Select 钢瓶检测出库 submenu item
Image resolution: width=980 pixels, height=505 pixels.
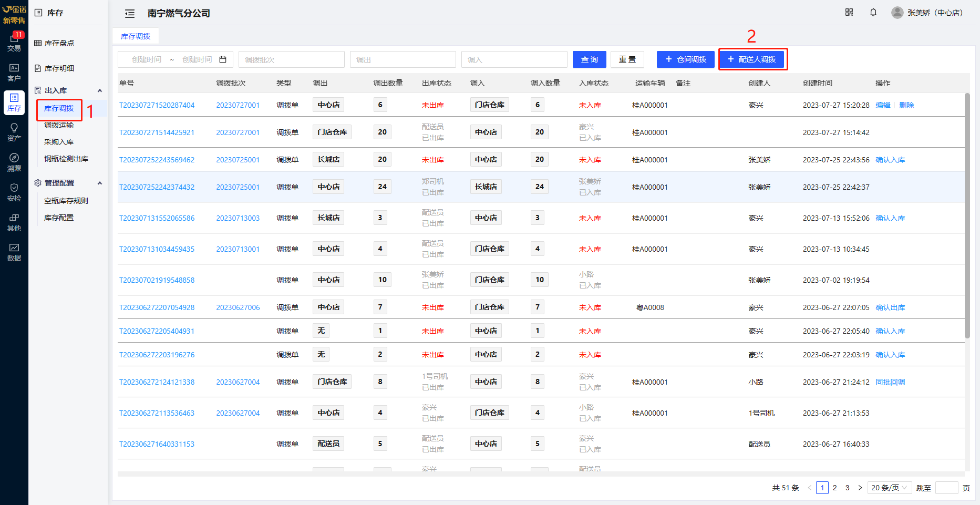coord(66,159)
